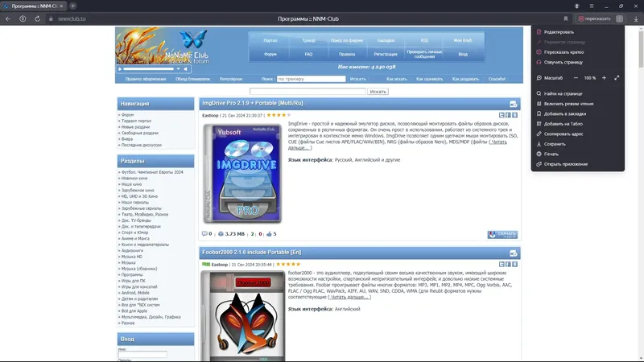The width and height of the screenshot is (644, 362).
Task: Click the comments bubble icon under ImgDrive
Action: coord(204,234)
